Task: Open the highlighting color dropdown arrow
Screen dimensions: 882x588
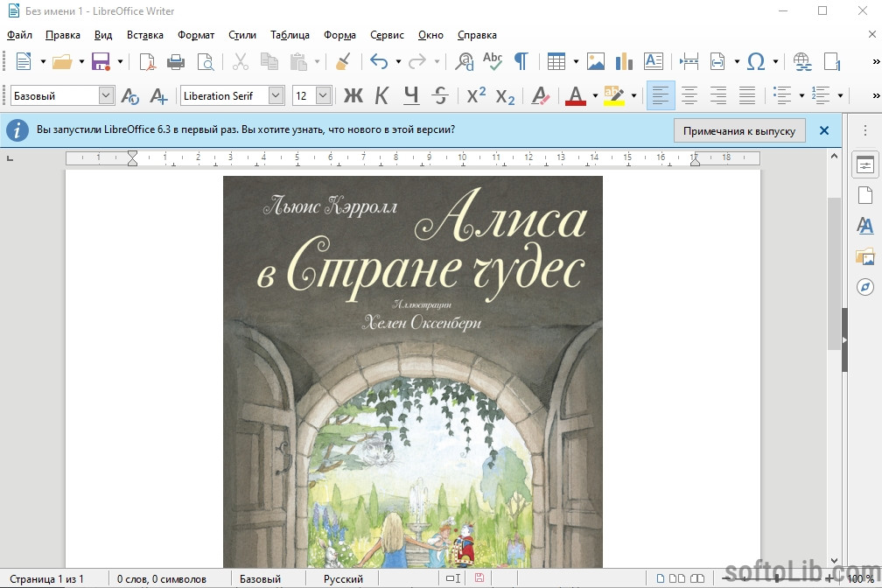Action: (633, 95)
